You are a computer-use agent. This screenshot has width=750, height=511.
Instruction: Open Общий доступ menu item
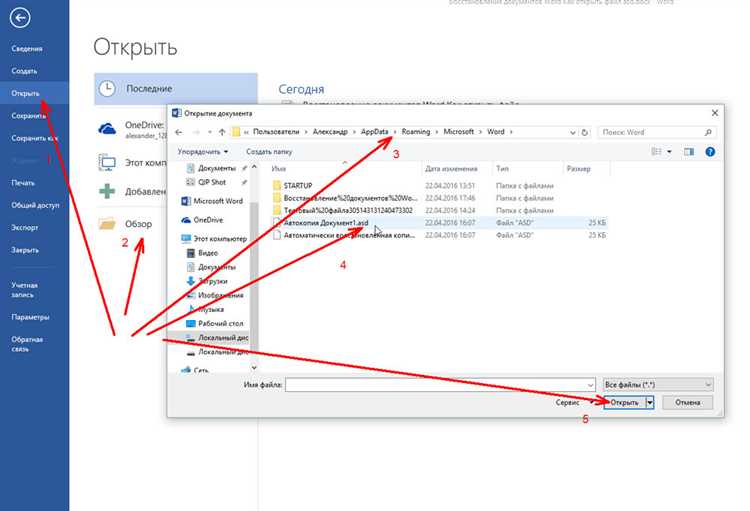(35, 205)
